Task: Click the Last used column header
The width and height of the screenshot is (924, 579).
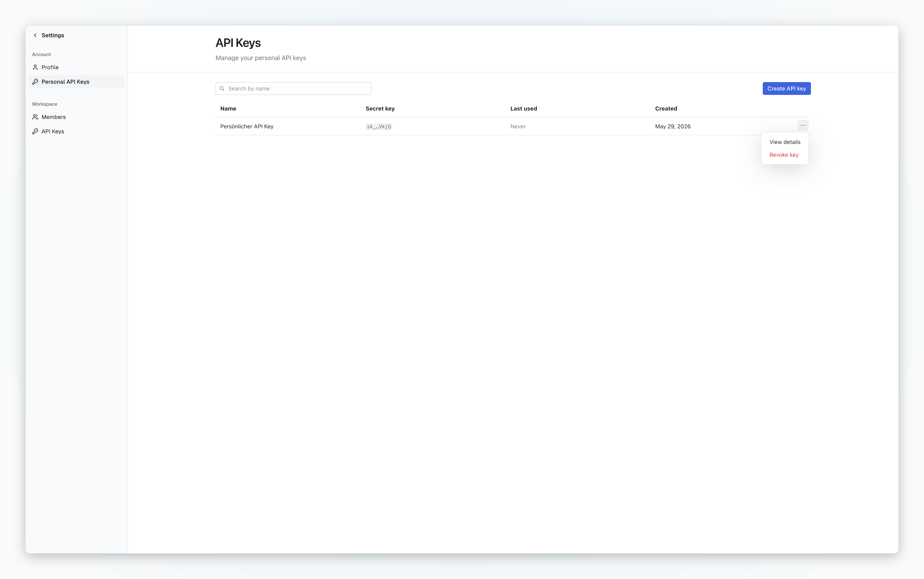Action: [x=523, y=109]
